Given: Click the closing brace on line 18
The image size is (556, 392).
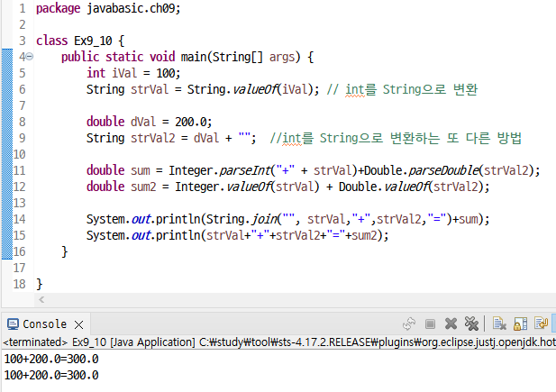Looking at the screenshot, I should pos(40,285).
